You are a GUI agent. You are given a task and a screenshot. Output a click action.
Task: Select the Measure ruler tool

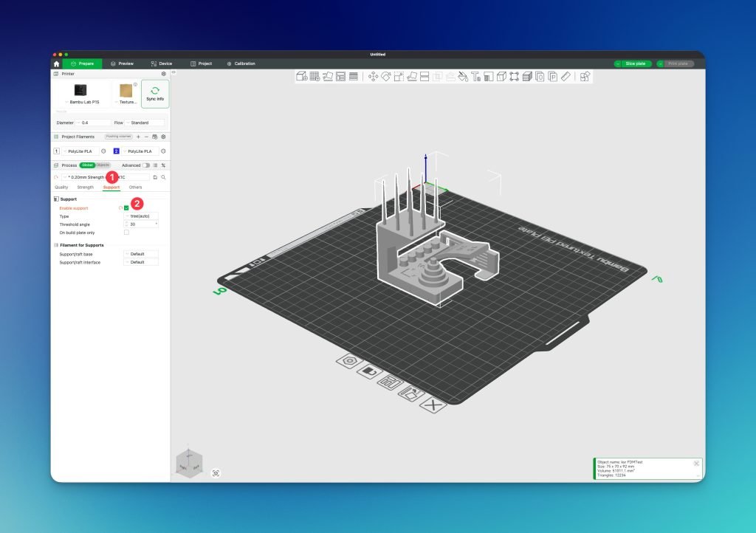point(566,76)
